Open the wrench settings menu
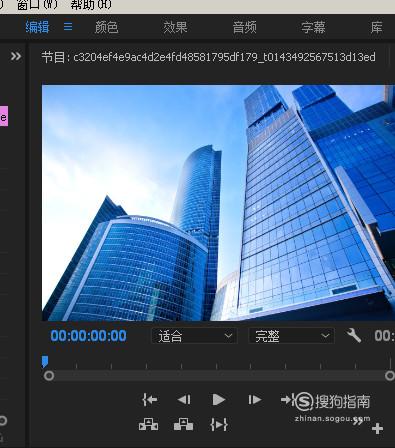The width and height of the screenshot is (395, 448). click(x=354, y=335)
